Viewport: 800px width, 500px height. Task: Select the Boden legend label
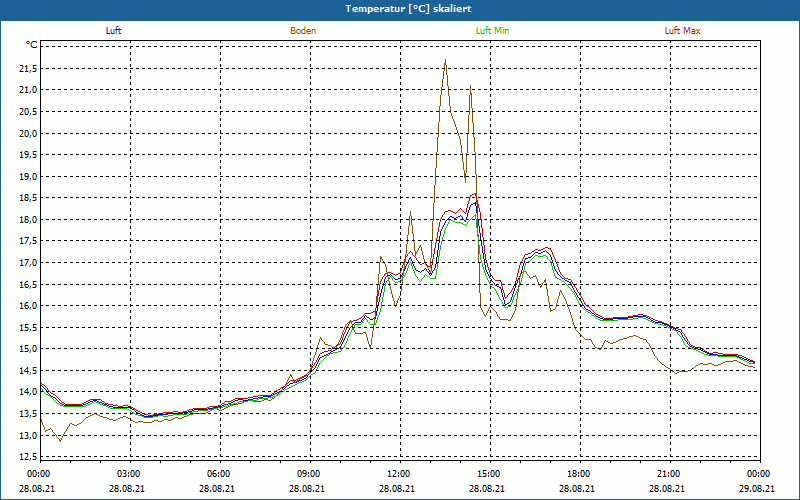[x=303, y=31]
